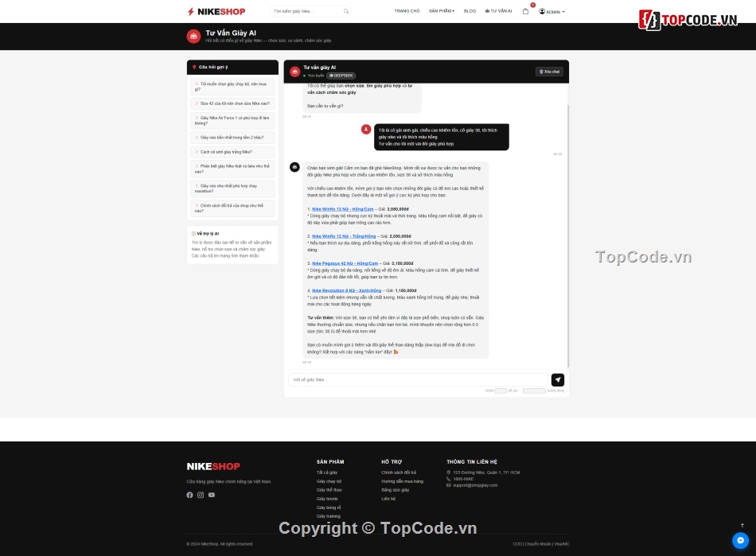
Task: Click the info icon beside Về trợ lý AI
Action: (x=194, y=234)
